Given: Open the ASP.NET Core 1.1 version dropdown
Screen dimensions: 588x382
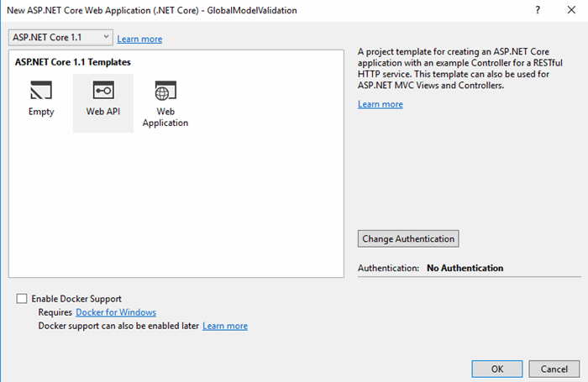Looking at the screenshot, I should coord(60,38).
